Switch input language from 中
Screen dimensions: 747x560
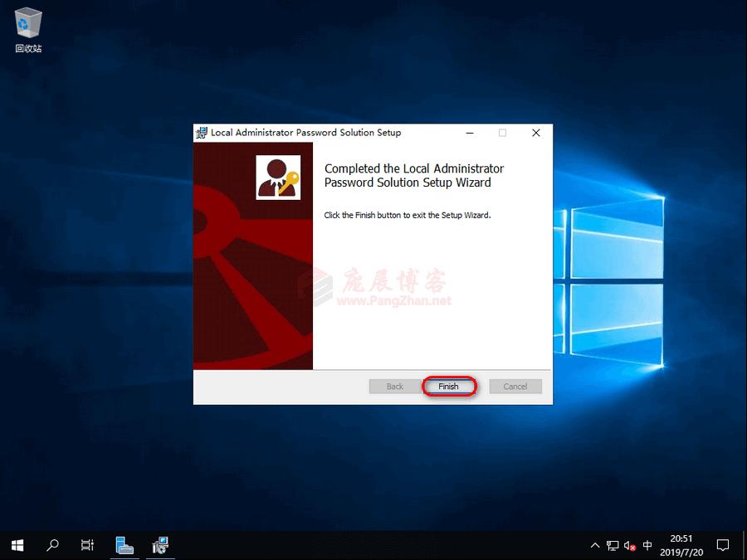click(x=649, y=545)
